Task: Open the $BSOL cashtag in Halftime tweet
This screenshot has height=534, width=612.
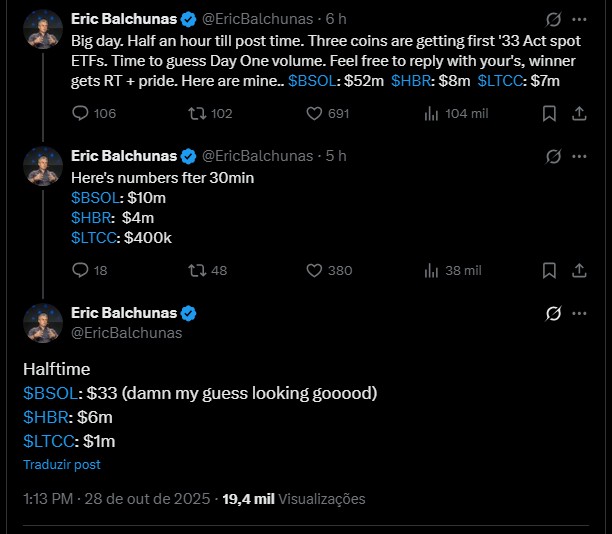Action: [51, 393]
